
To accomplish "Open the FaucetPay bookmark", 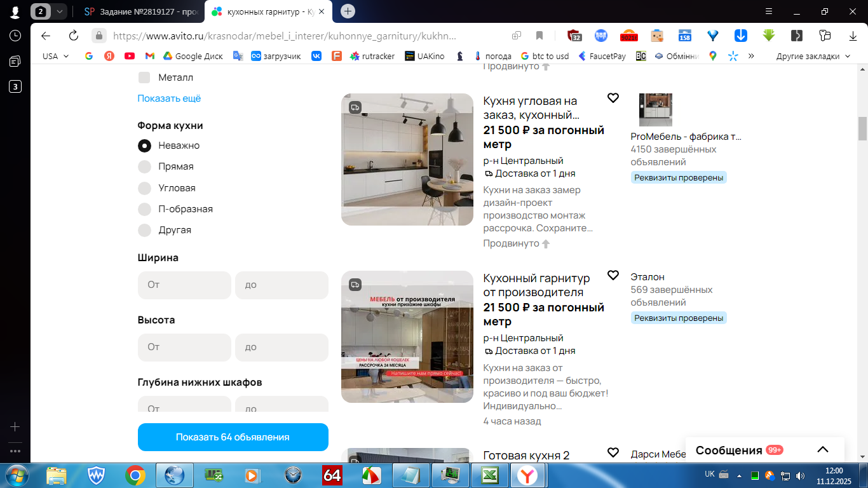I will point(601,56).
